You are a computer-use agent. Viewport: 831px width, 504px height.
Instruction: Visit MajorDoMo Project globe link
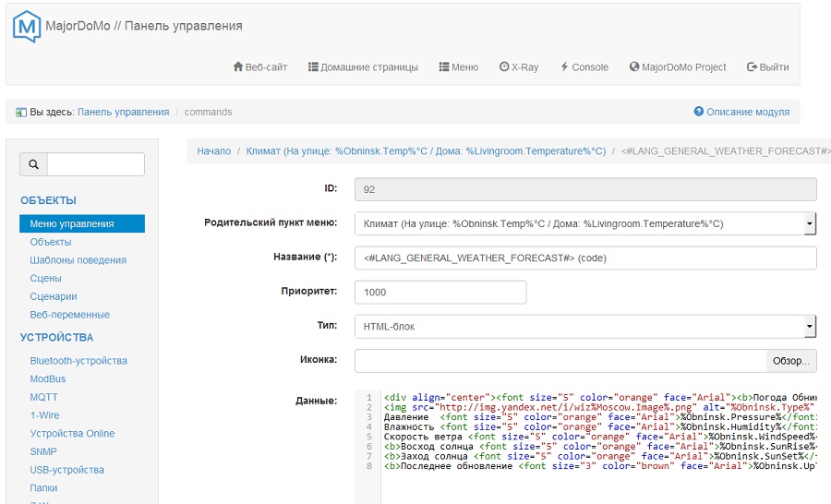tap(678, 67)
